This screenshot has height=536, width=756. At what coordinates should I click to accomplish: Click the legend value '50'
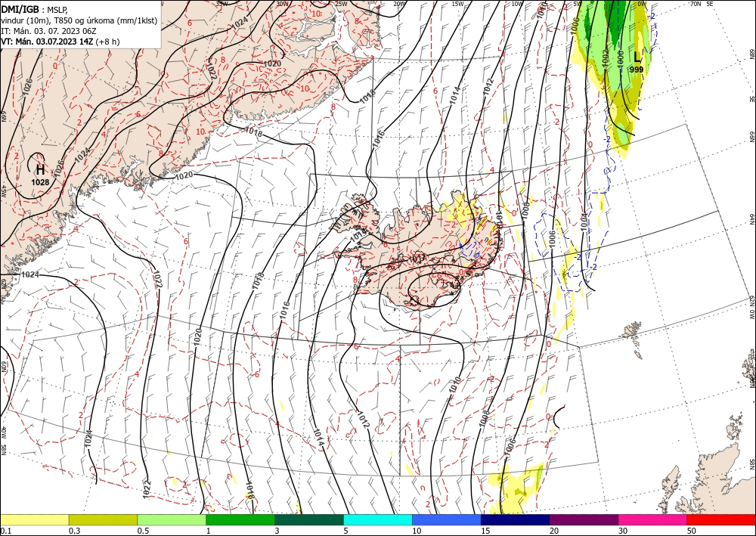[692, 531]
